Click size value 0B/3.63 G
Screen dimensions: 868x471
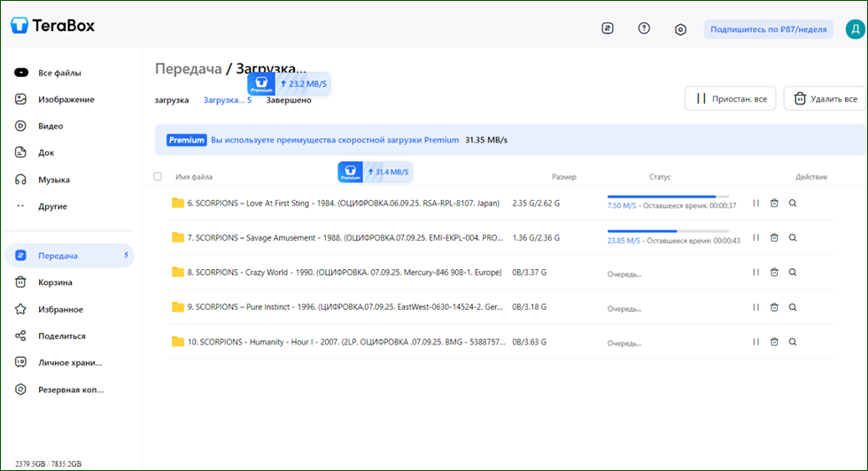(x=530, y=342)
